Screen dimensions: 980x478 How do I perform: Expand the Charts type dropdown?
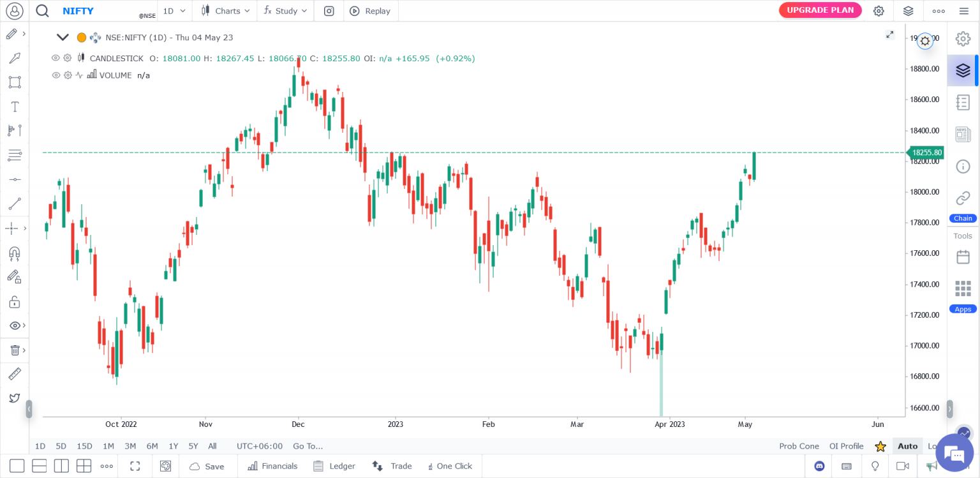[226, 11]
